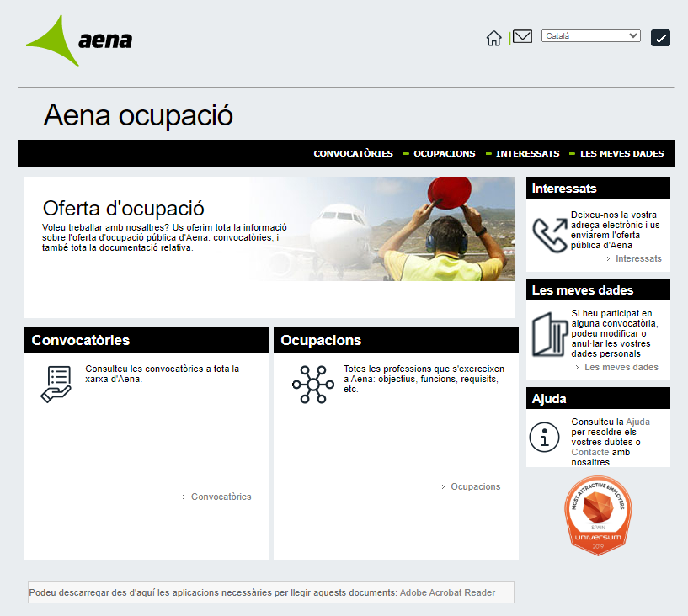The image size is (688, 616).
Task: Click the folder icon in Les meves dades
Action: [549, 334]
